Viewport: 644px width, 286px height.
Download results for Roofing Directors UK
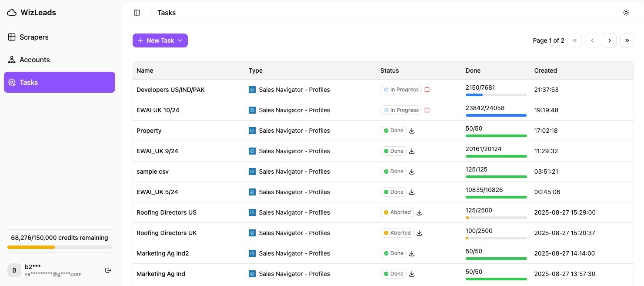(419, 233)
